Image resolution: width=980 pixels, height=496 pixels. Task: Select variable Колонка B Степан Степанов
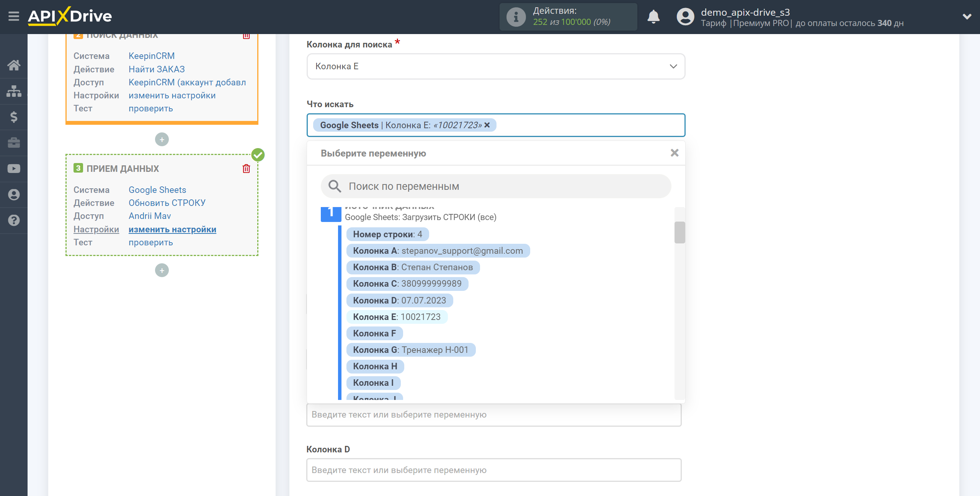(413, 267)
